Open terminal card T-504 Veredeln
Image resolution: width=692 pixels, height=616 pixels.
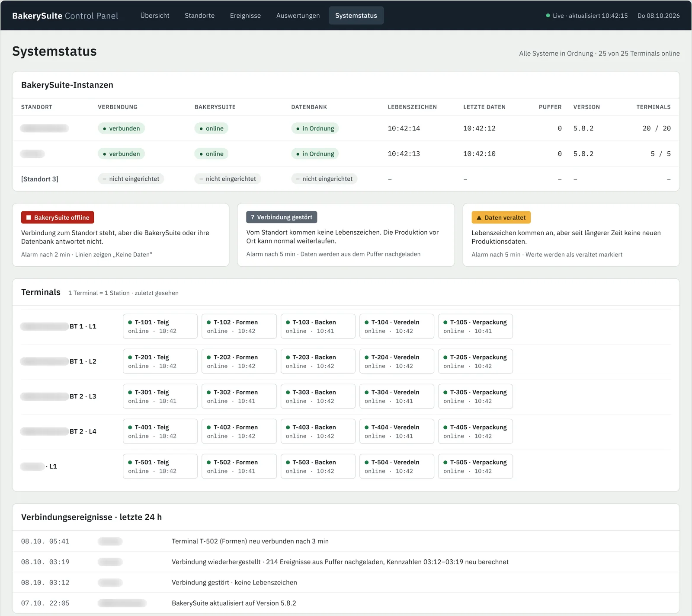click(x=397, y=466)
